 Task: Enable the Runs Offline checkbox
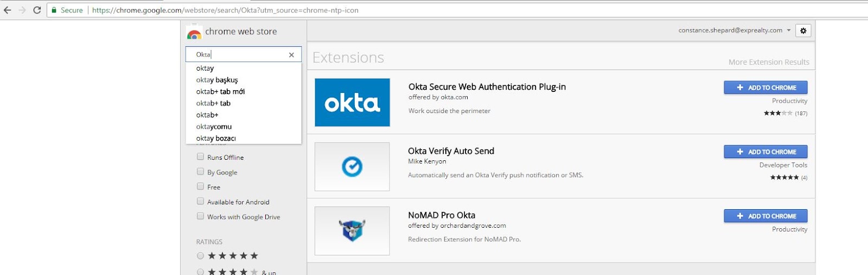tap(200, 157)
